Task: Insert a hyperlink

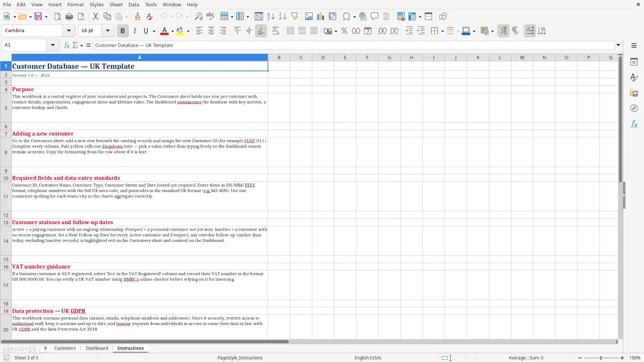Action: (x=363, y=17)
